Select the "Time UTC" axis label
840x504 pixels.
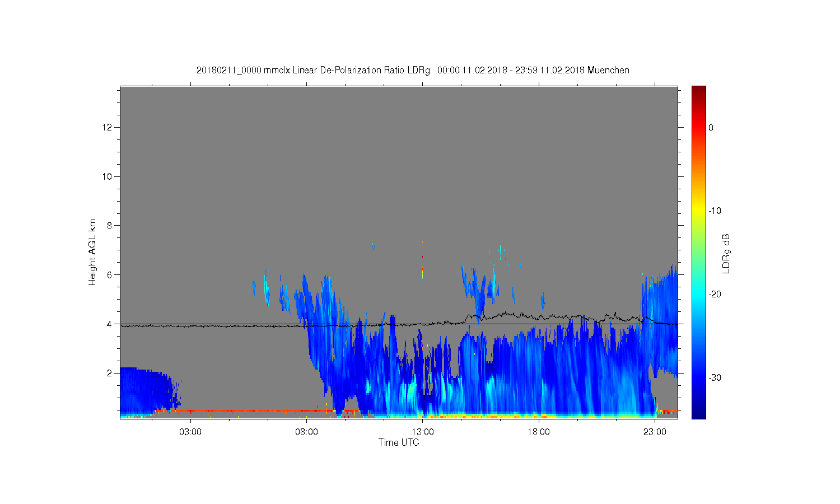pyautogui.click(x=399, y=442)
